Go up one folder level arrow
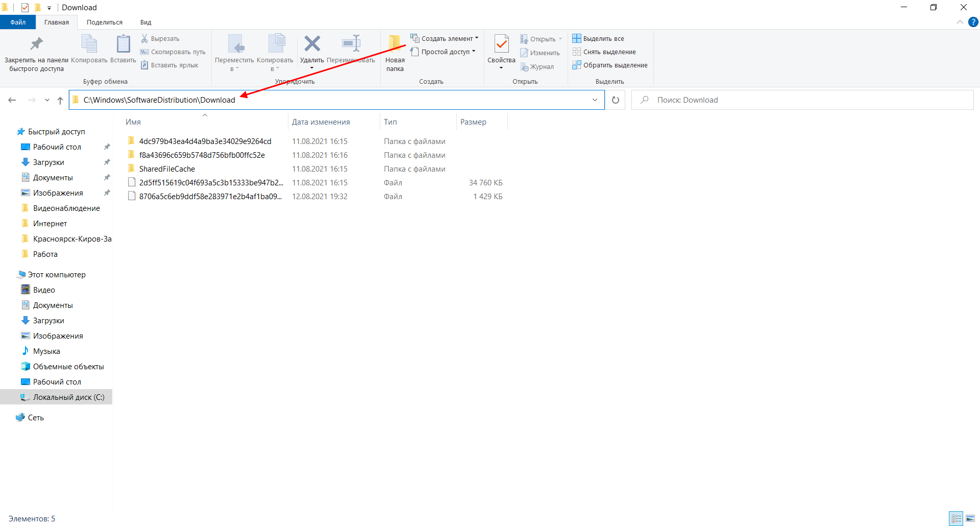Image resolution: width=980 pixels, height=526 pixels. click(60, 100)
